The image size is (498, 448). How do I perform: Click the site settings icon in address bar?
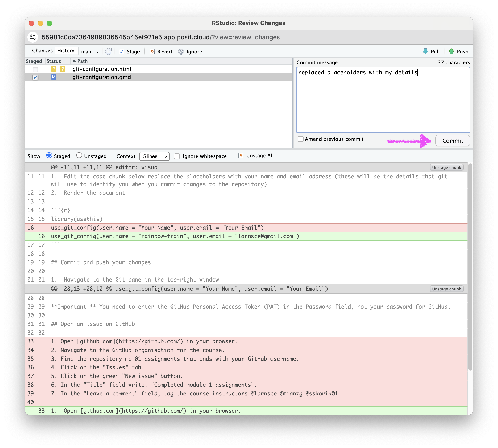pyautogui.click(x=33, y=37)
